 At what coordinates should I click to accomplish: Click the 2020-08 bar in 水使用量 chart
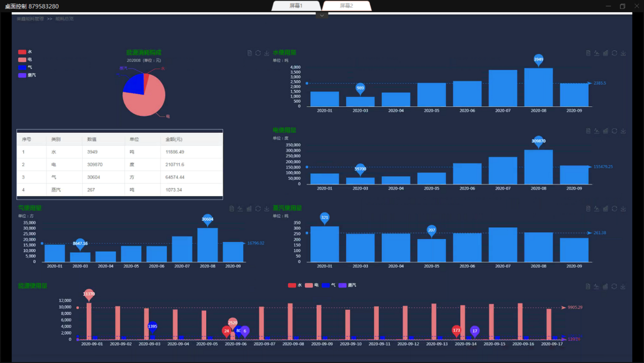(x=538, y=87)
